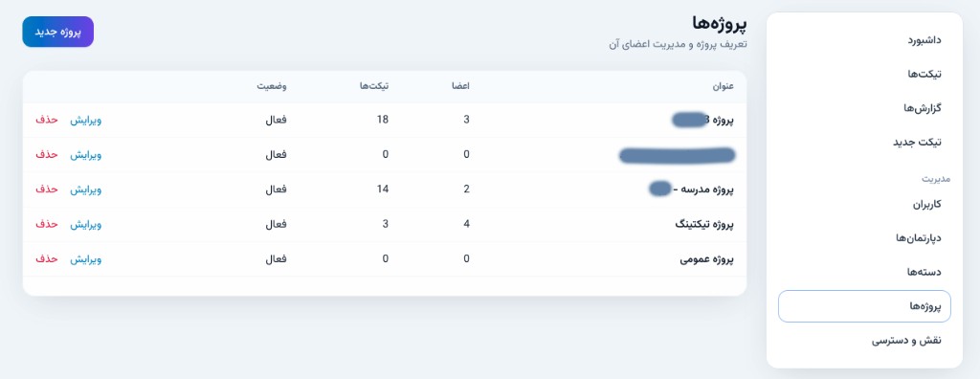The height and width of the screenshot is (379, 980).
Task: Click حذف for پروژه تیکتینگ
Action: (46, 224)
